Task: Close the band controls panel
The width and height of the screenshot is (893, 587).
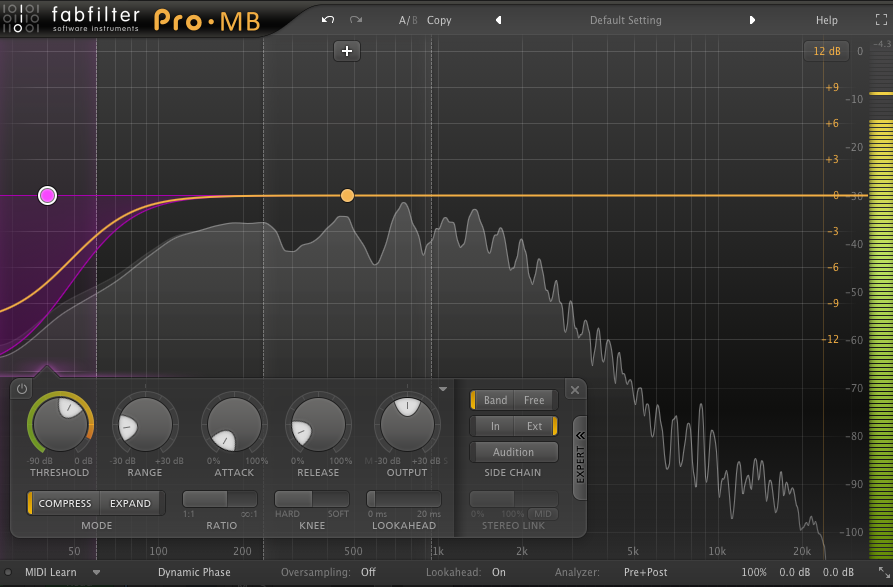Action: tap(575, 390)
